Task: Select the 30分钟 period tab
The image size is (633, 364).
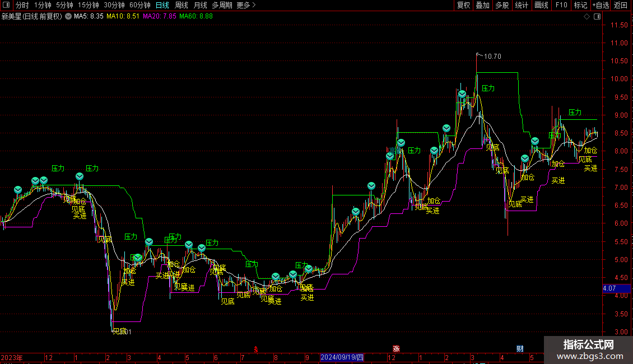Action: [x=114, y=5]
